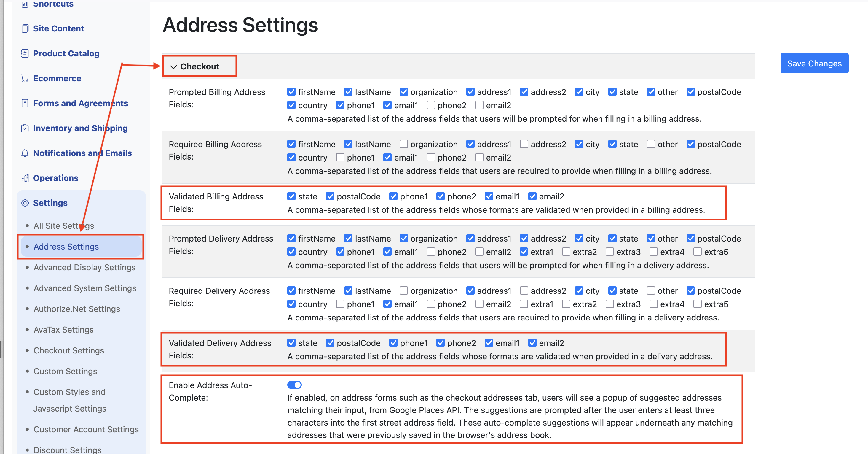Open Checkout Settings page
The height and width of the screenshot is (454, 868).
(x=69, y=351)
